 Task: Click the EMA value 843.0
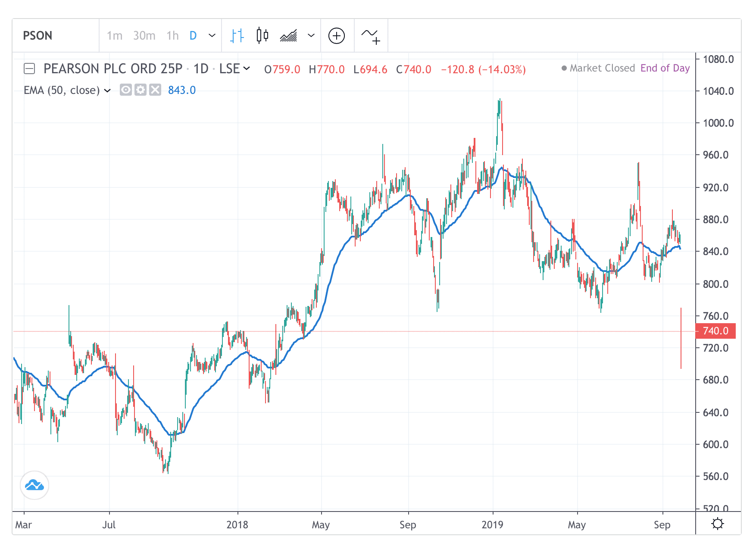coord(182,90)
